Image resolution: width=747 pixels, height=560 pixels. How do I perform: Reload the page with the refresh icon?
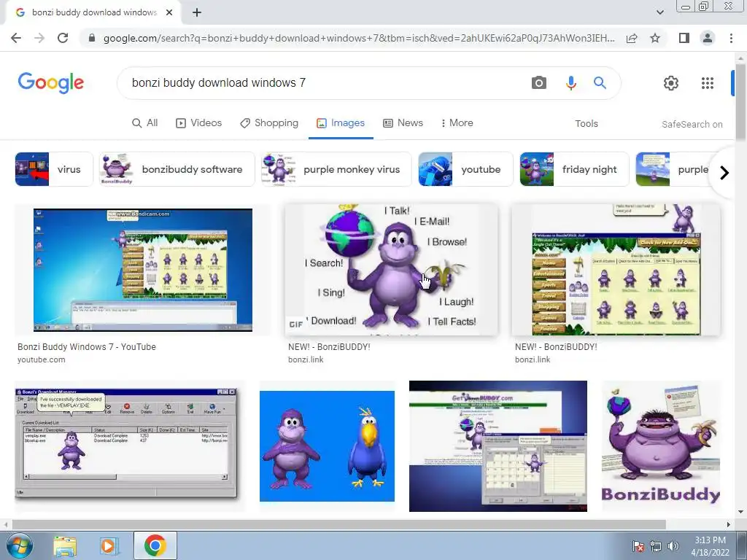point(63,38)
